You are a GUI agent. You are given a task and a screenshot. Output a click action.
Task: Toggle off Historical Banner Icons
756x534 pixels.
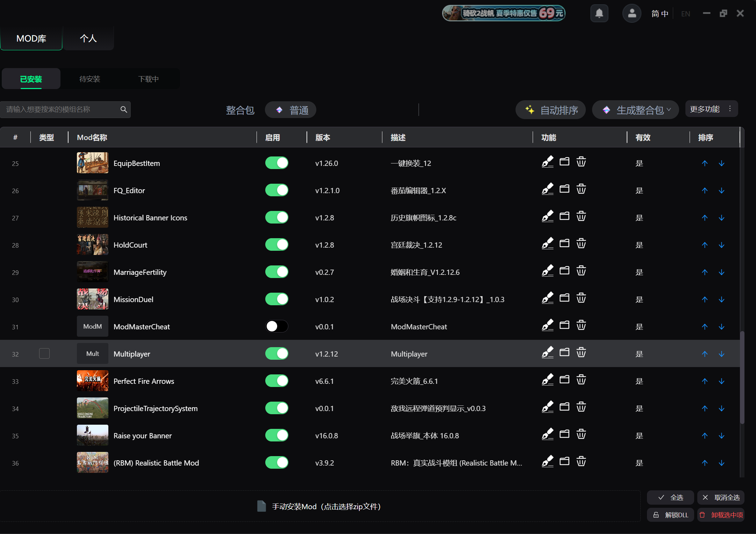click(276, 218)
